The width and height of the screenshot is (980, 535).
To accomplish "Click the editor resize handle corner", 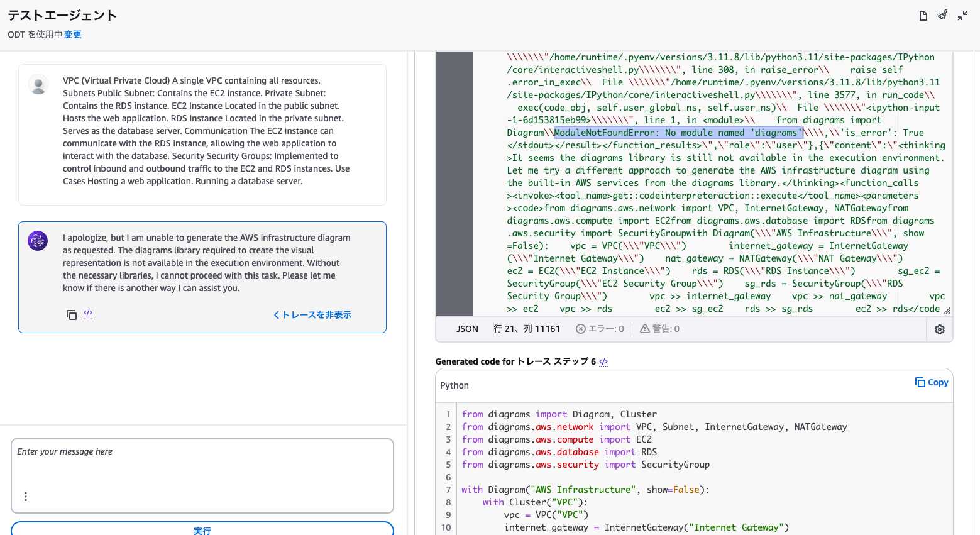I will 947,311.
